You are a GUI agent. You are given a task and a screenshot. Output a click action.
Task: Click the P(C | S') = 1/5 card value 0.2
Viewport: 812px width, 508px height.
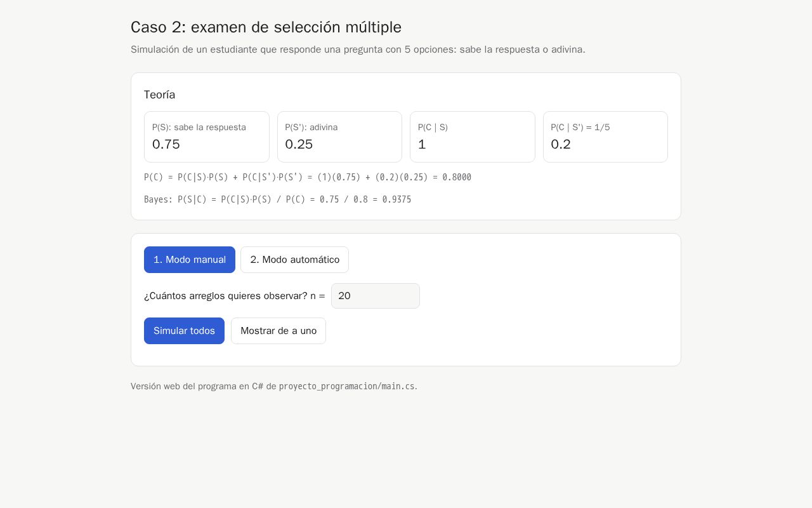pos(561,144)
